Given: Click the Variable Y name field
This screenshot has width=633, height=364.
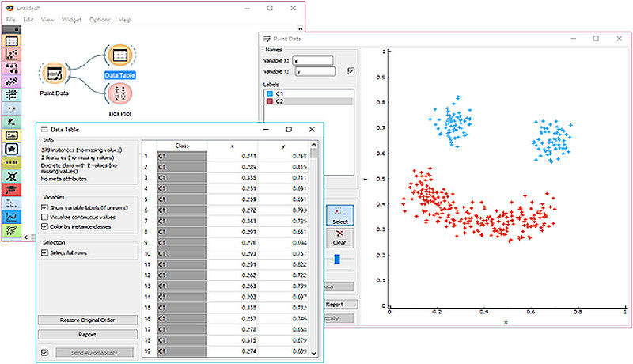Looking at the screenshot, I should (315, 71).
